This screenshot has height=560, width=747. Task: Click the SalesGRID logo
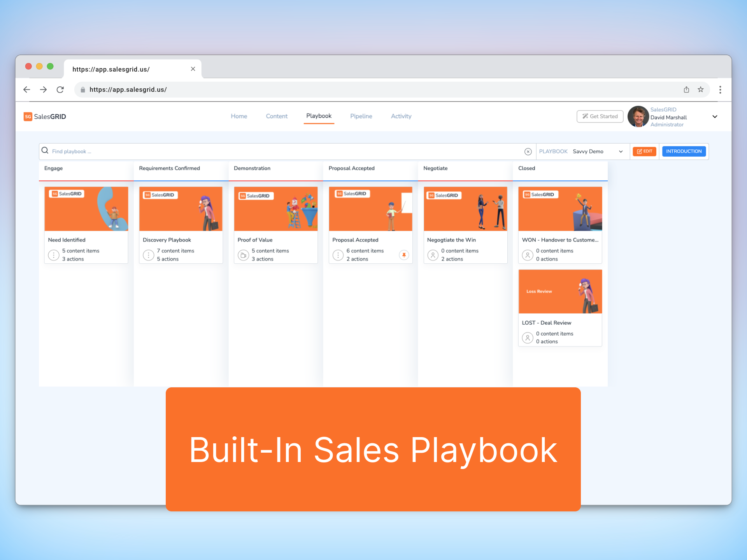point(44,116)
